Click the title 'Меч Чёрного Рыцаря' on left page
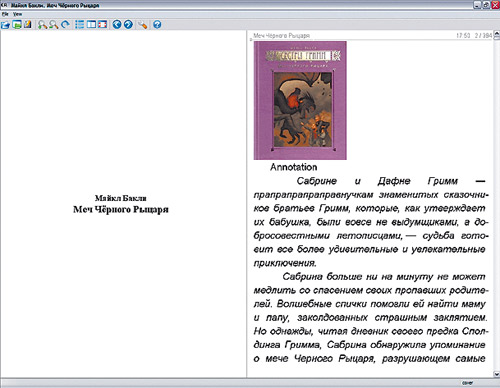Image resolution: width=500 pixels, height=388 pixels. click(121, 210)
